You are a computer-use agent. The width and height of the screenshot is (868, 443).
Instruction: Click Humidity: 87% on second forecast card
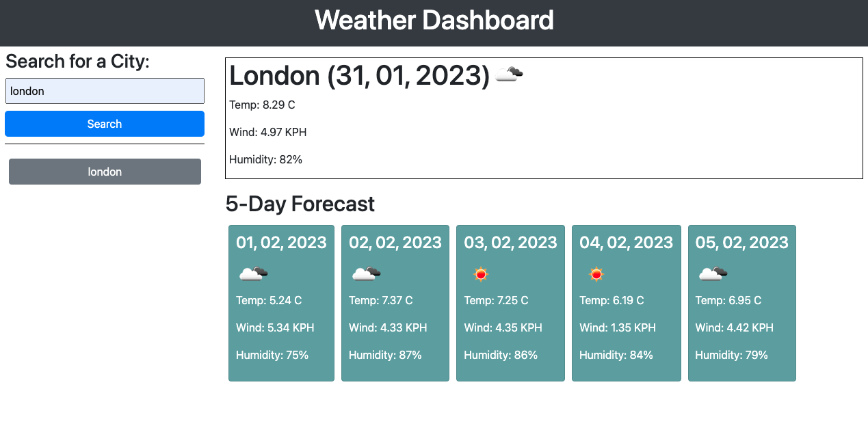coord(385,355)
